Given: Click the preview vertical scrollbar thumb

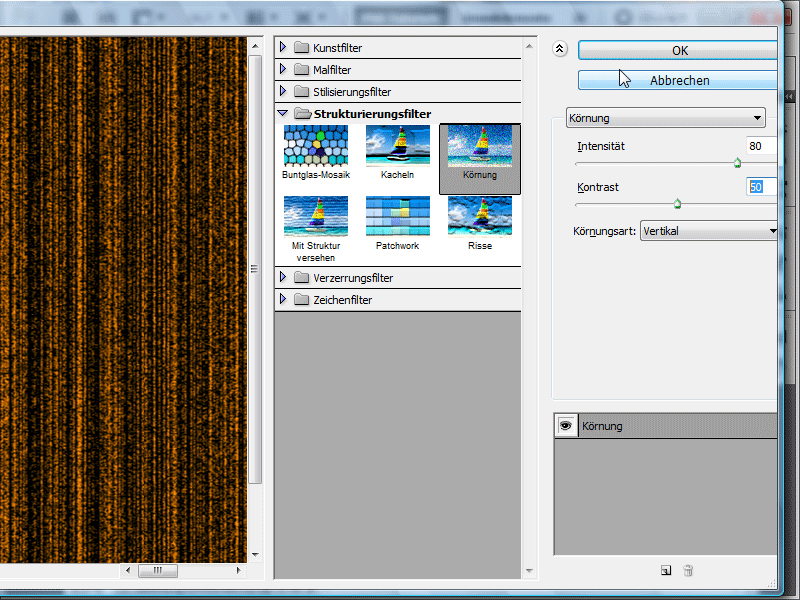Looking at the screenshot, I should [x=255, y=269].
